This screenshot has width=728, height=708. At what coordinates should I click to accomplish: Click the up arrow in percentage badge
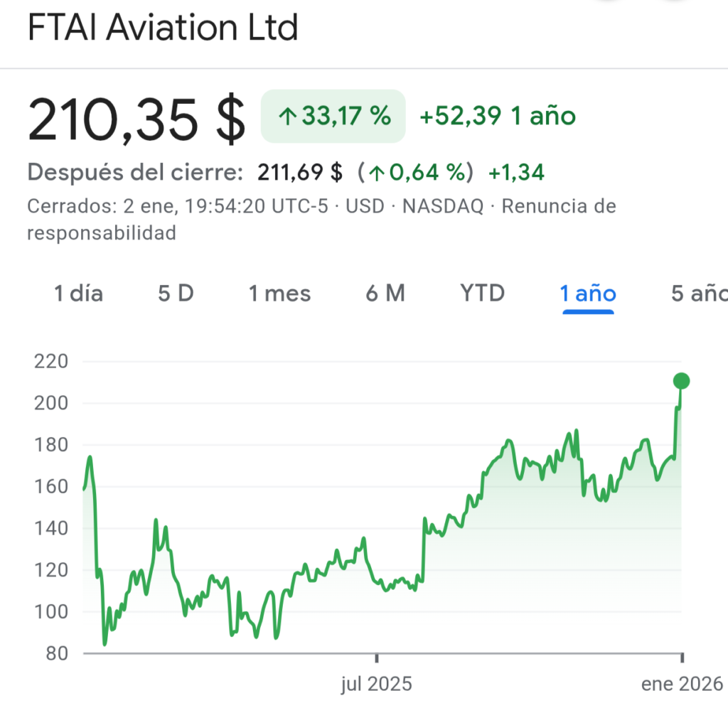tap(287, 117)
